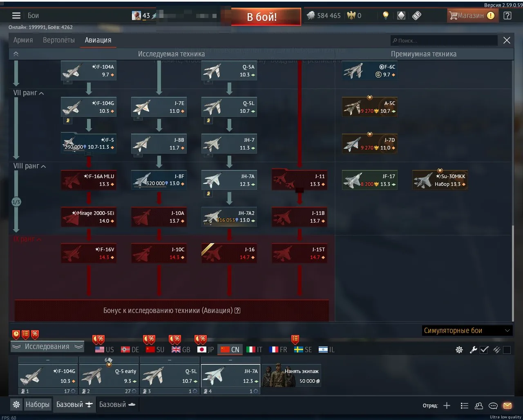Open the question mark help icon in top bar
This screenshot has width=523, height=420.
(507, 16)
